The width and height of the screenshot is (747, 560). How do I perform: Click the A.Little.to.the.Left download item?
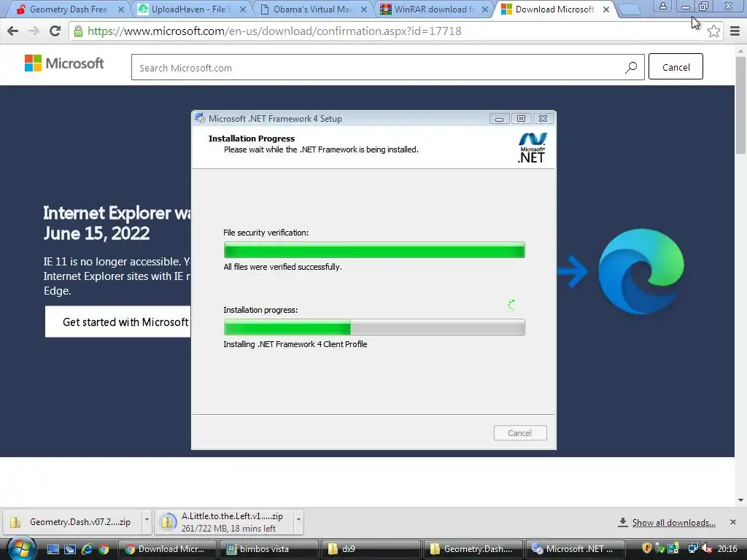click(x=224, y=522)
